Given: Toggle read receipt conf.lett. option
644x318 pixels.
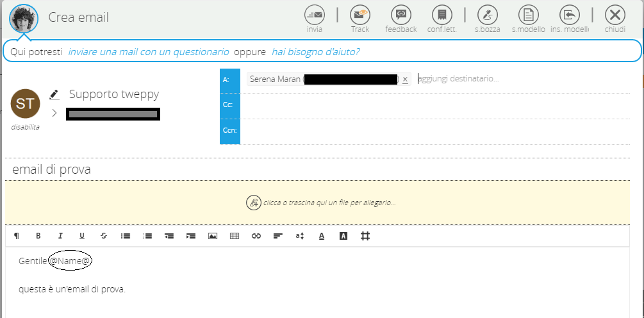Looking at the screenshot, I should [442, 15].
